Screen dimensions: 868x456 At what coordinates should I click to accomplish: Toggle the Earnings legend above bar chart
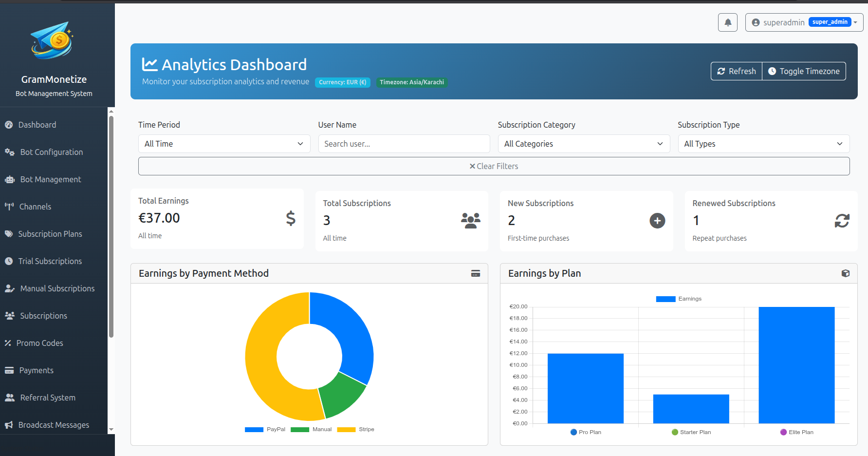679,299
